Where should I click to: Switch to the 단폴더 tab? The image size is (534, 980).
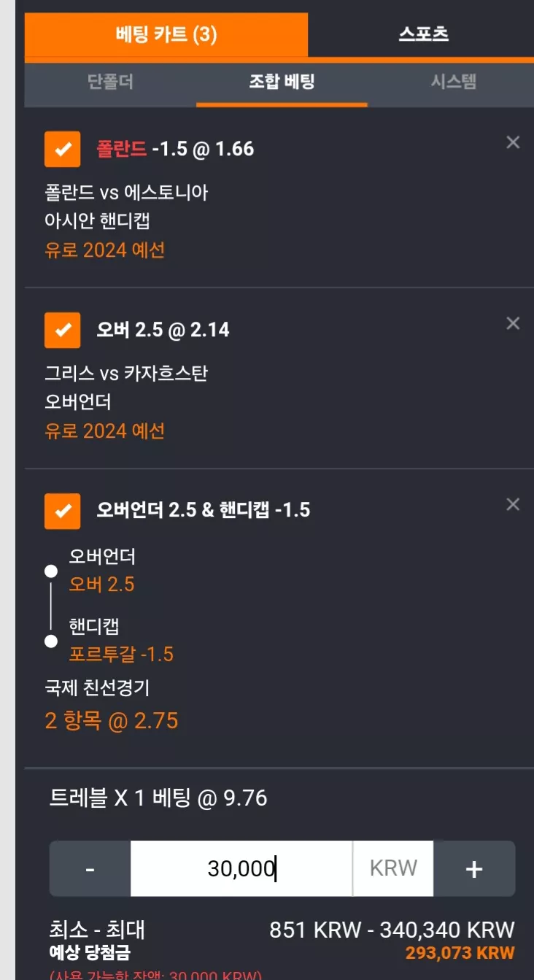click(110, 82)
